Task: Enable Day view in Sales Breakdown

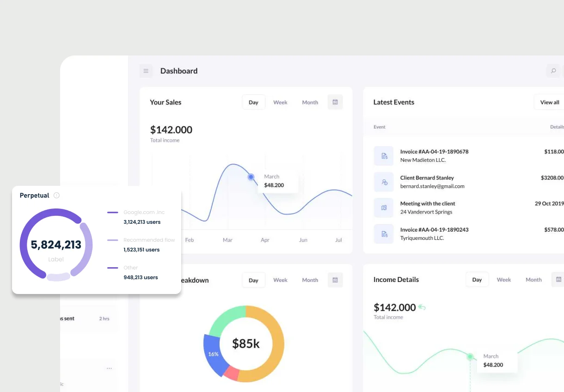Action: [x=253, y=280]
